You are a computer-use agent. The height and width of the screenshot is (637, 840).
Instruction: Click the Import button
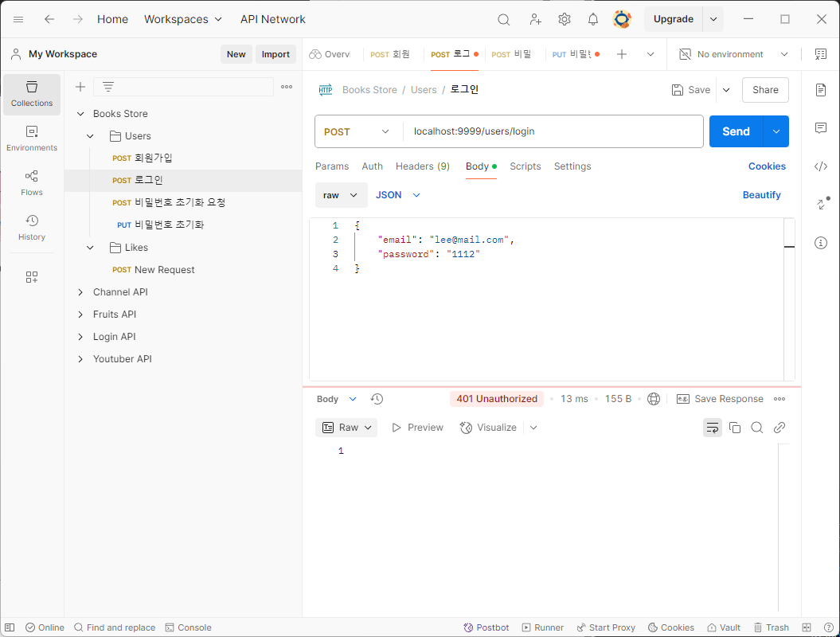coord(276,54)
